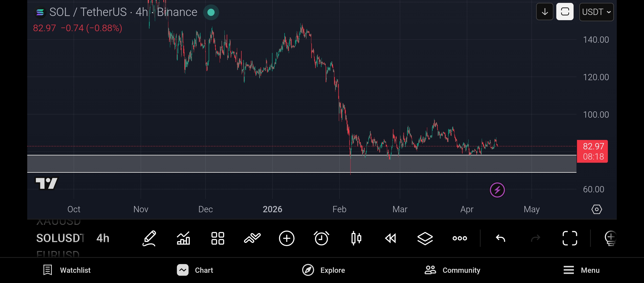Open the candlestick chart type icon
This screenshot has height=283, width=644.
[x=356, y=238]
